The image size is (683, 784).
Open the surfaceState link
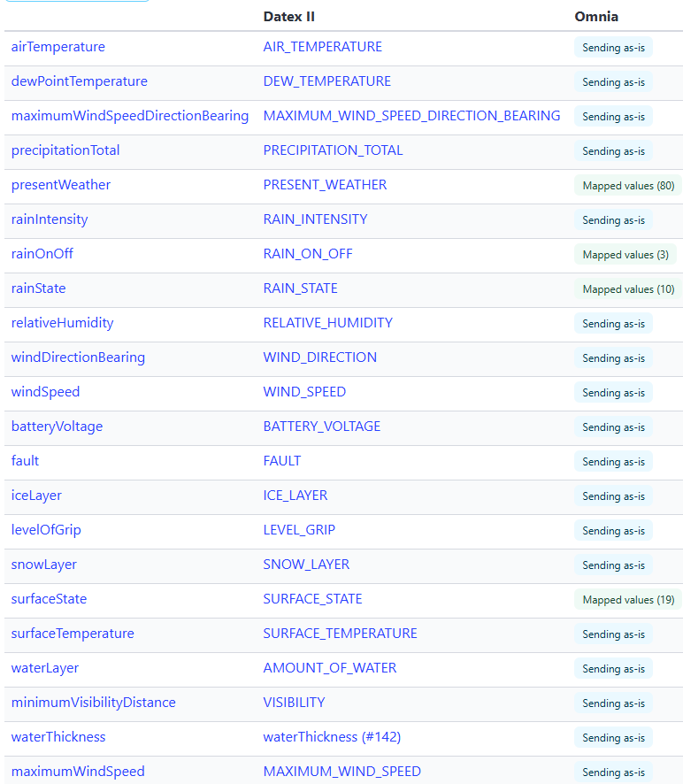49,599
